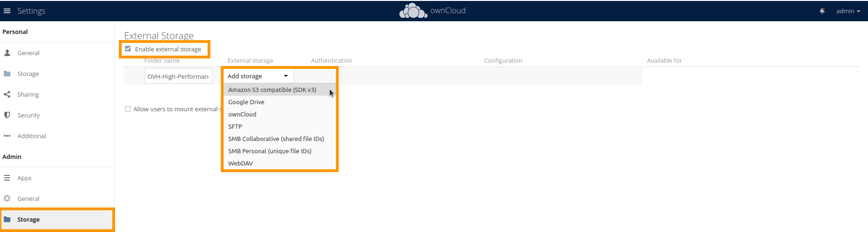868x232 pixels.
Task: Go to Security settings
Action: coord(29,116)
